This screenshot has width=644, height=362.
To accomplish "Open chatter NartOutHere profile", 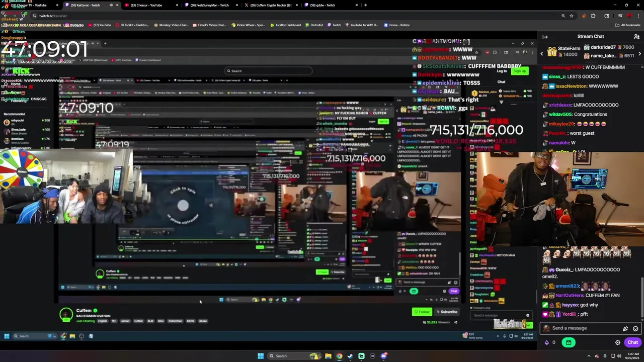I will pos(570,295).
